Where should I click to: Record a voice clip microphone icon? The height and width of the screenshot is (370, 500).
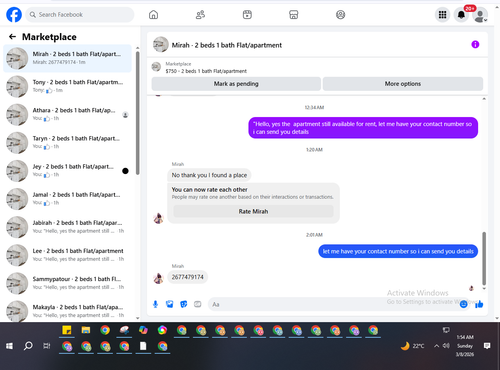click(155, 304)
